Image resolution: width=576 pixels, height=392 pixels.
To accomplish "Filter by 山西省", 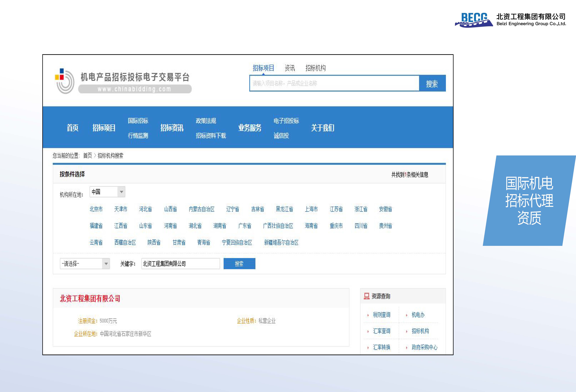I will point(170,209).
